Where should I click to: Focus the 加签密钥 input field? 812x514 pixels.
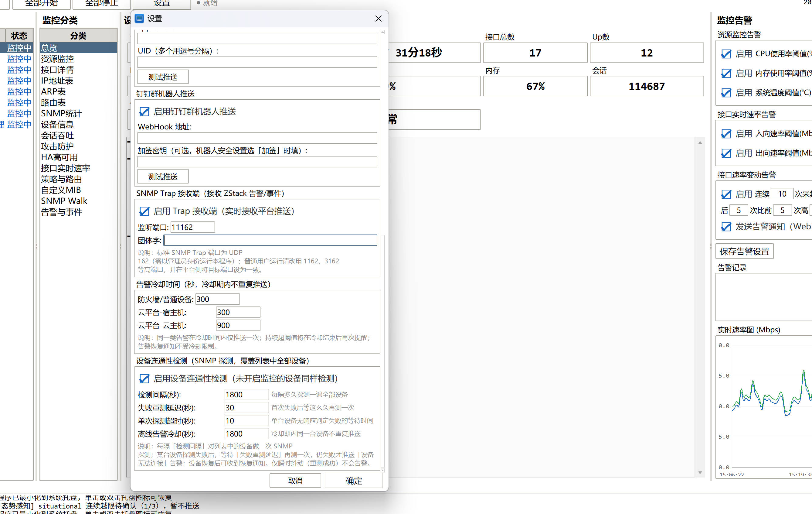pyautogui.click(x=257, y=162)
